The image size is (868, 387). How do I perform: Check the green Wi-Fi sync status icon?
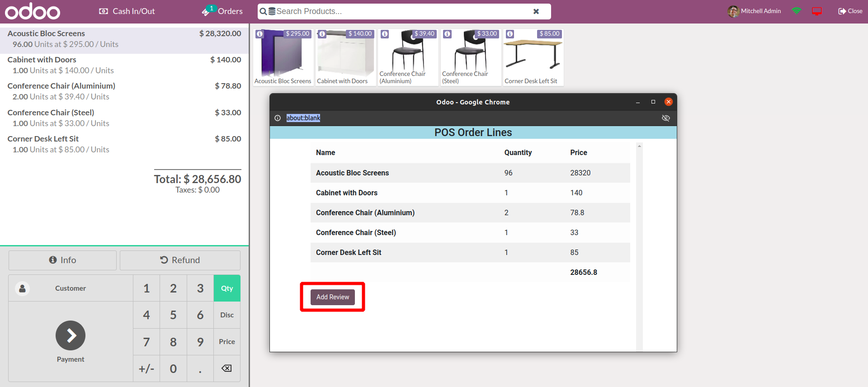coord(797,11)
